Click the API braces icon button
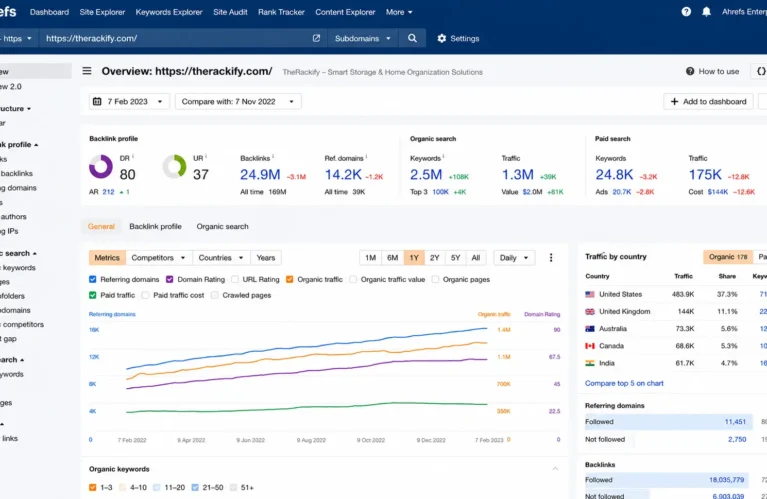The height and width of the screenshot is (499, 767). 761,71
